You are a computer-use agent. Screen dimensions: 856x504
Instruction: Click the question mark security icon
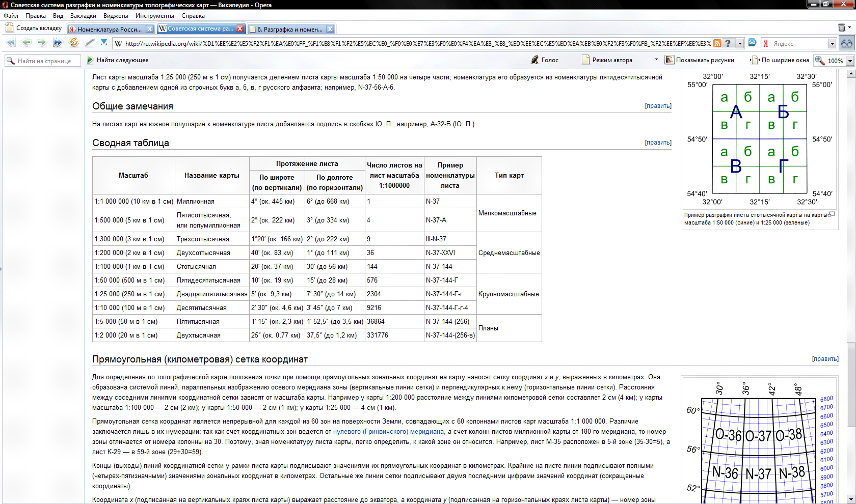[728, 44]
